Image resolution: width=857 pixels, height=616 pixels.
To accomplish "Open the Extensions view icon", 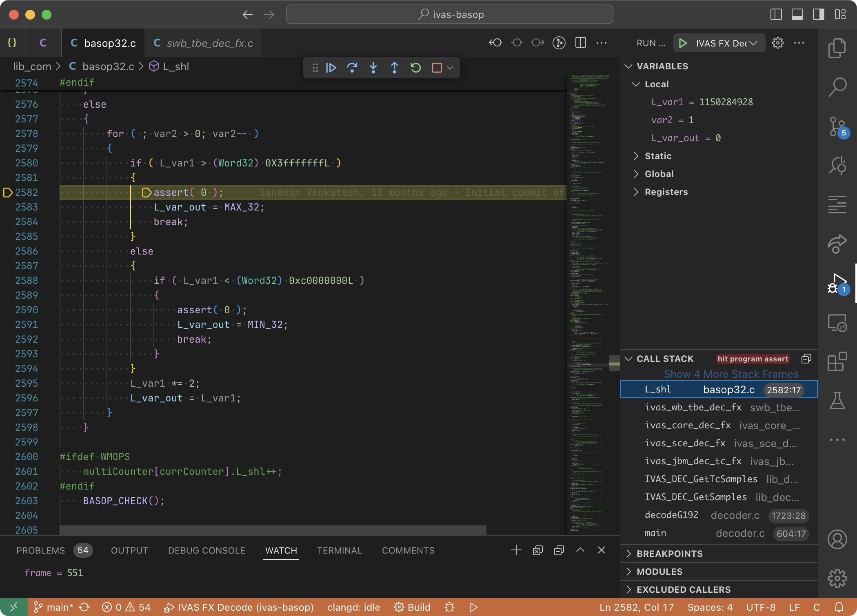I will point(837,361).
